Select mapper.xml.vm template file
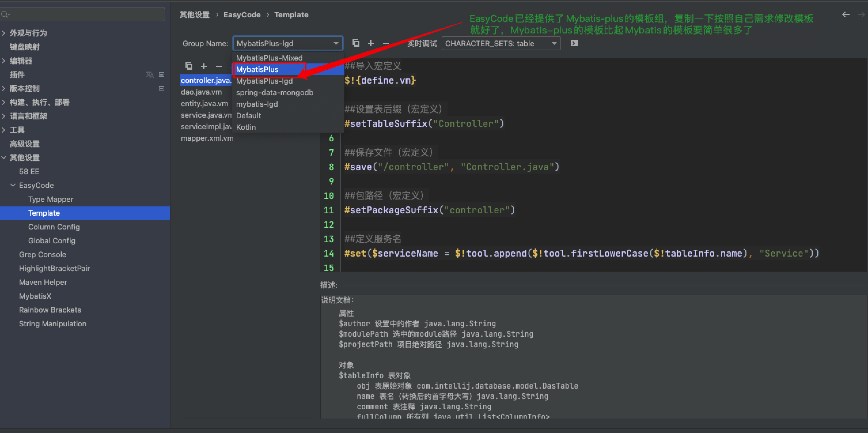Screen dimensions: 868x433 [207, 138]
